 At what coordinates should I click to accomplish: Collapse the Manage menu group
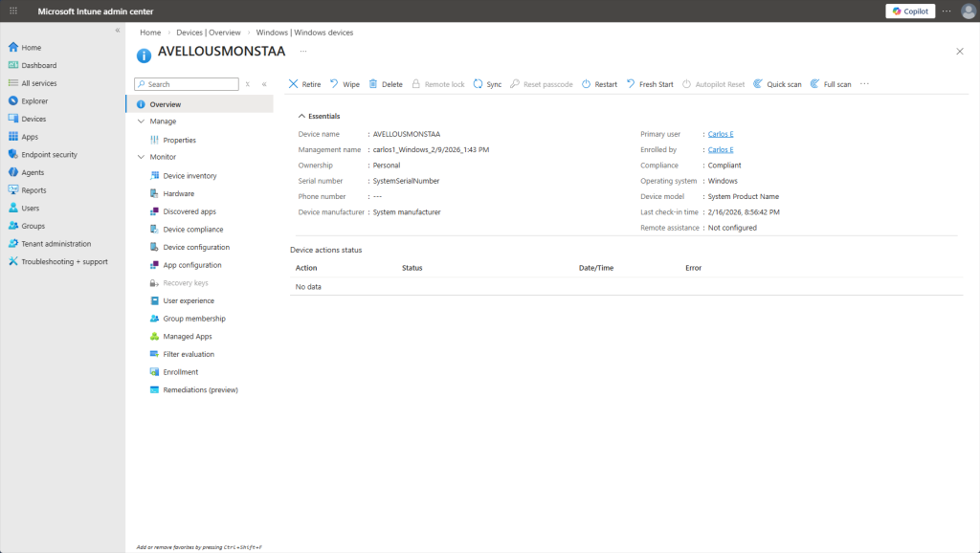click(142, 122)
